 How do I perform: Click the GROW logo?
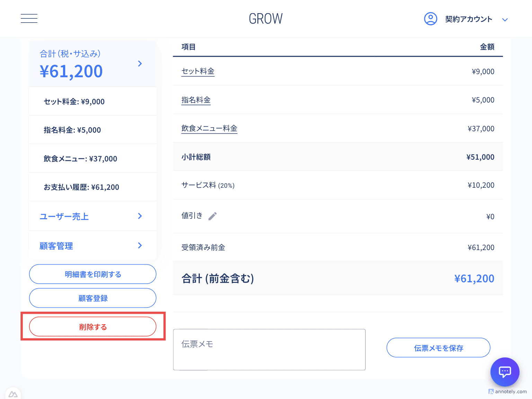coord(266,19)
